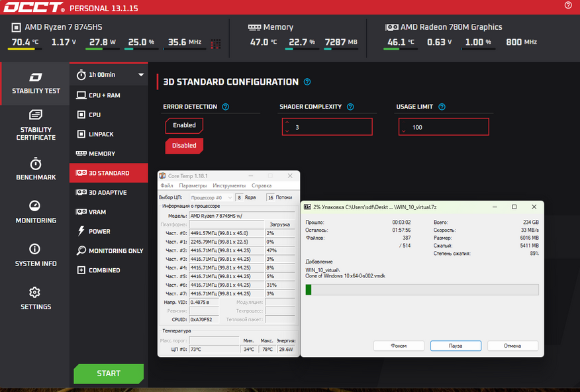The height and width of the screenshot is (392, 580).
Task: Click the GPU clock 800 MHz reading
Action: (521, 42)
